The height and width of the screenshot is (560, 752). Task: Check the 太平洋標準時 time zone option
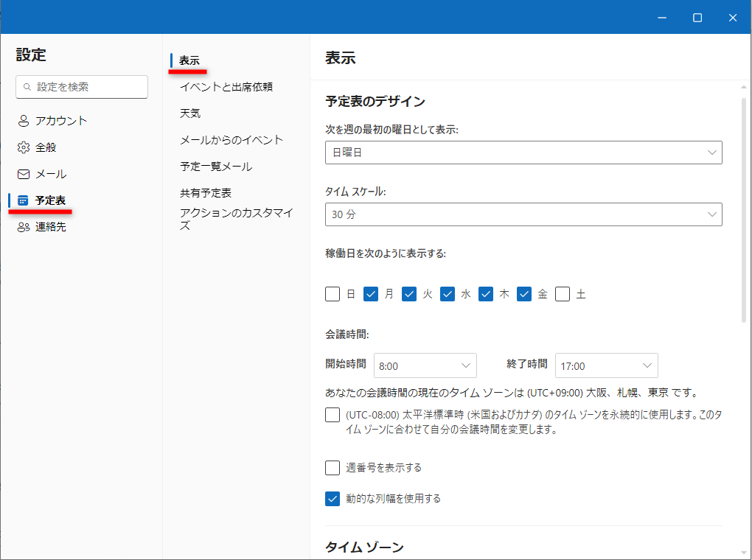(x=333, y=415)
